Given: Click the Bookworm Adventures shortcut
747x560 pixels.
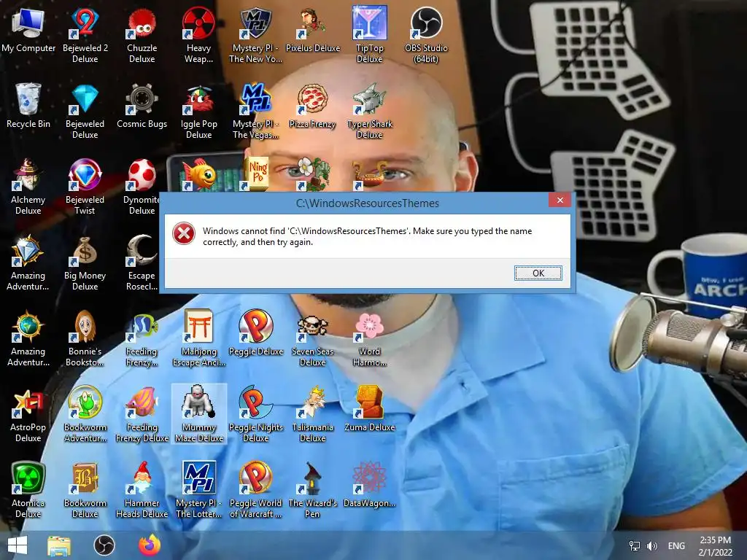Looking at the screenshot, I should click(85, 414).
